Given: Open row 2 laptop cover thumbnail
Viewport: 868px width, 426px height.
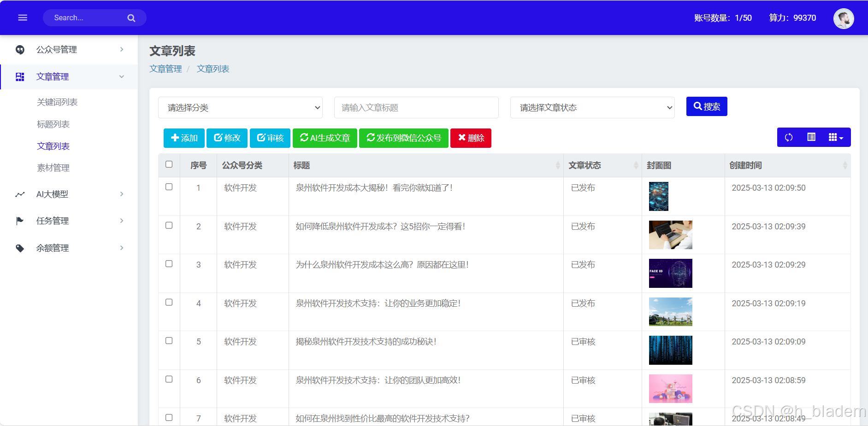Looking at the screenshot, I should (x=671, y=235).
